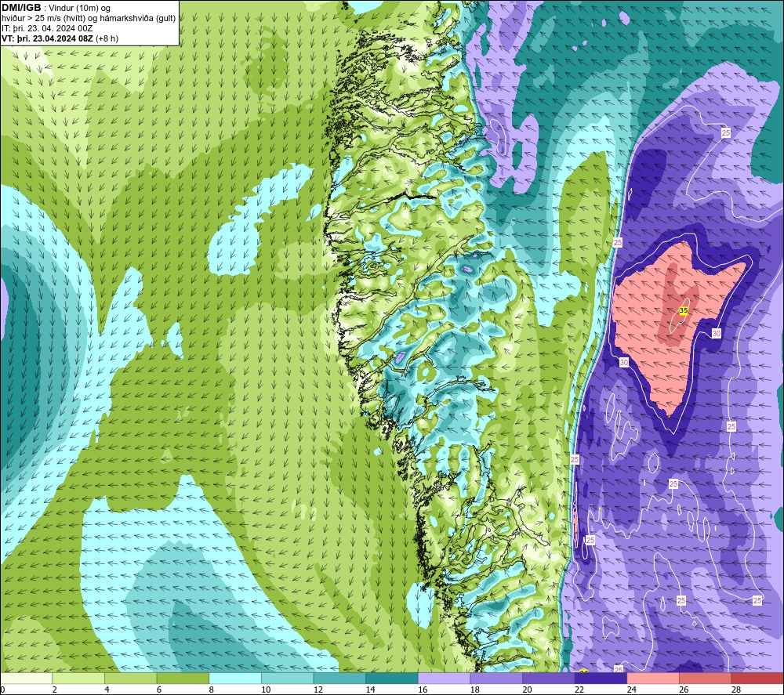Viewport: 784px width, 695px height.
Task: Click the yellow '35' maximum gust label
Action: coord(684,311)
